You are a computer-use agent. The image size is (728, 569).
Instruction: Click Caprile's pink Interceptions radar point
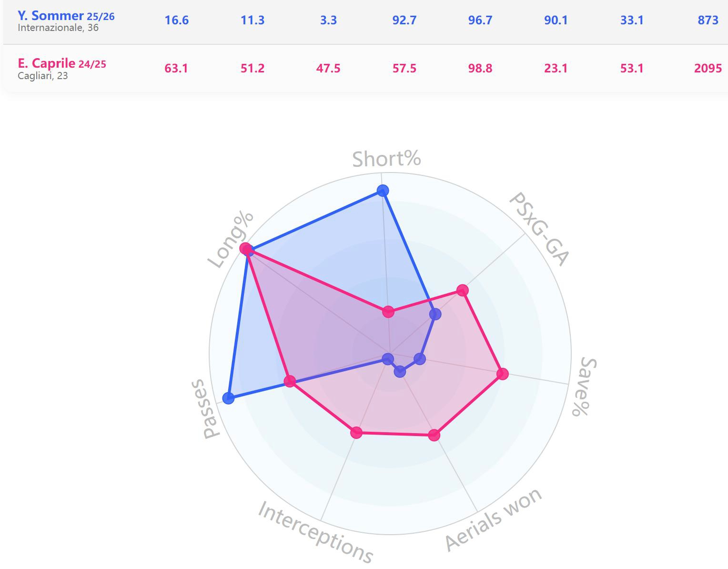pyautogui.click(x=356, y=433)
